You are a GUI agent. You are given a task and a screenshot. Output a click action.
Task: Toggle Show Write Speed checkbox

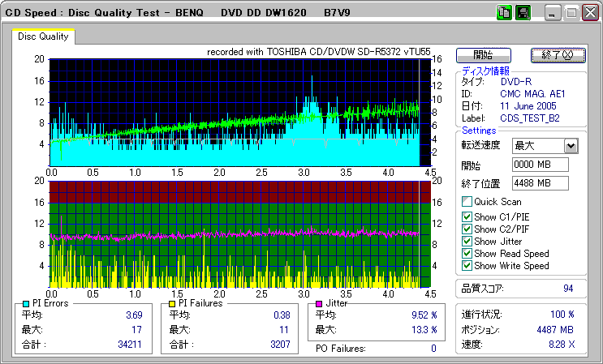pos(467,266)
